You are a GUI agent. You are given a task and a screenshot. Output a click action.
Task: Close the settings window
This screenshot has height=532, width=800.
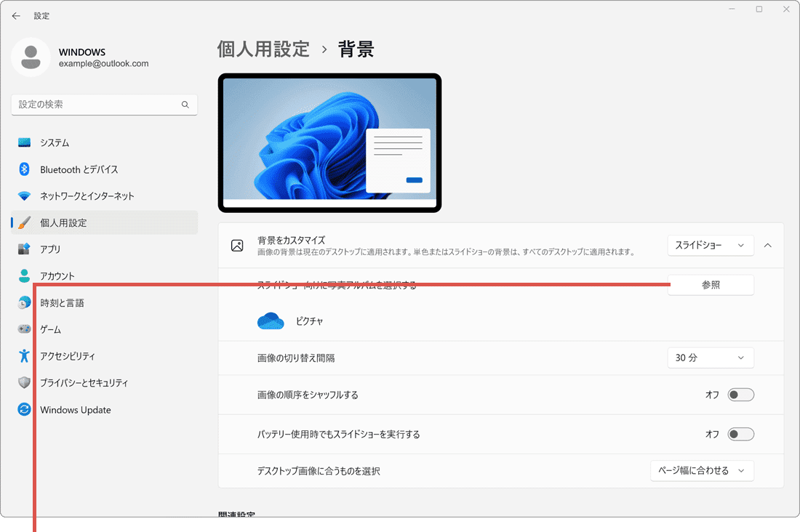coord(786,9)
